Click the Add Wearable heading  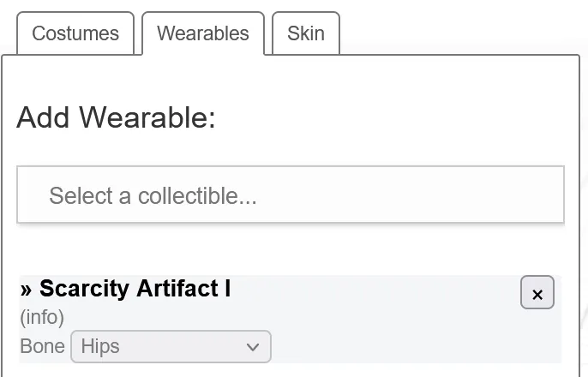117,117
